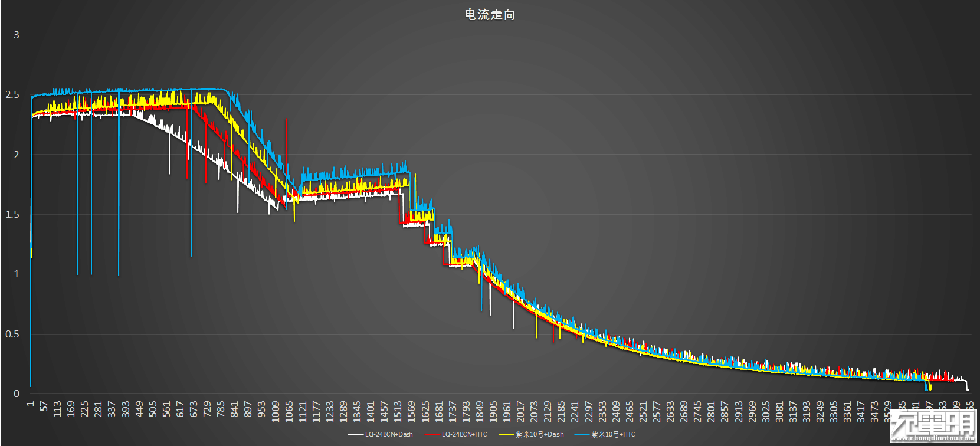Click the x-axis label "2521"
This screenshot has height=446, width=980.
pyautogui.click(x=643, y=411)
